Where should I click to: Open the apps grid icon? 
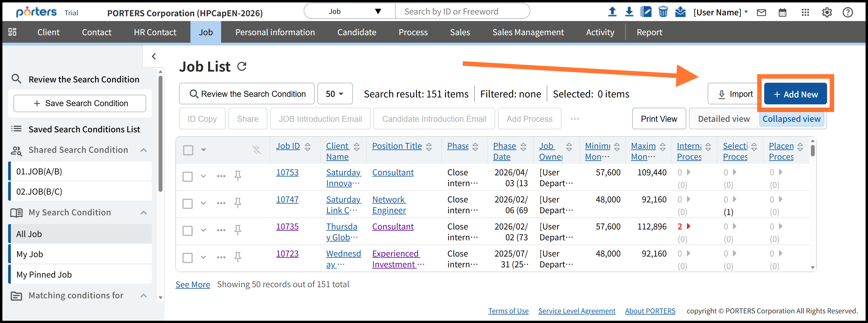point(805,12)
